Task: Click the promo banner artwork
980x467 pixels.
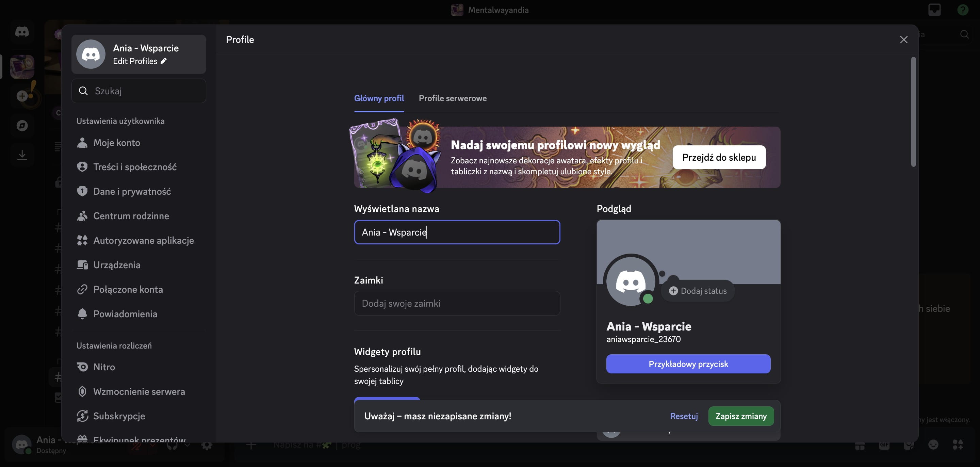Action: (x=396, y=155)
